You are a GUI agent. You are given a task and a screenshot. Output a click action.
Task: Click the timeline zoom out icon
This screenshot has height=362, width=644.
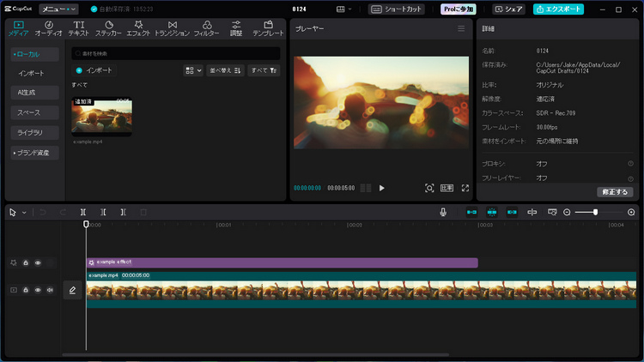coord(568,212)
